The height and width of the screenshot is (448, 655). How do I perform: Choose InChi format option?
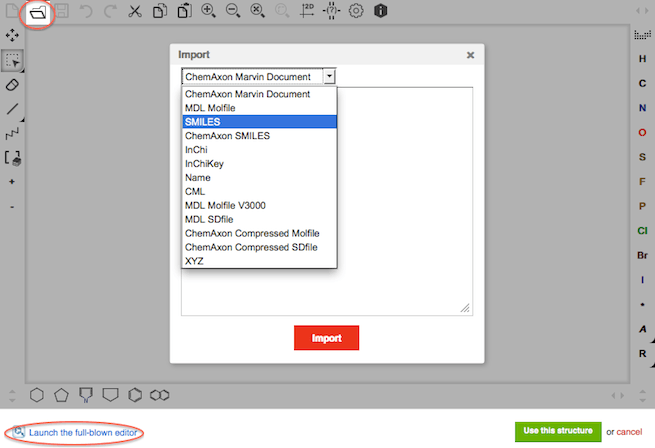259,150
